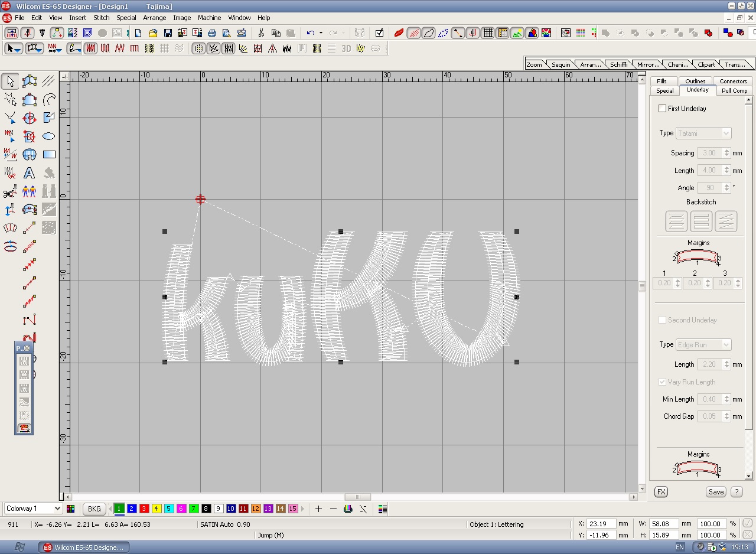Click the 3D stitch effect icon

[346, 48]
